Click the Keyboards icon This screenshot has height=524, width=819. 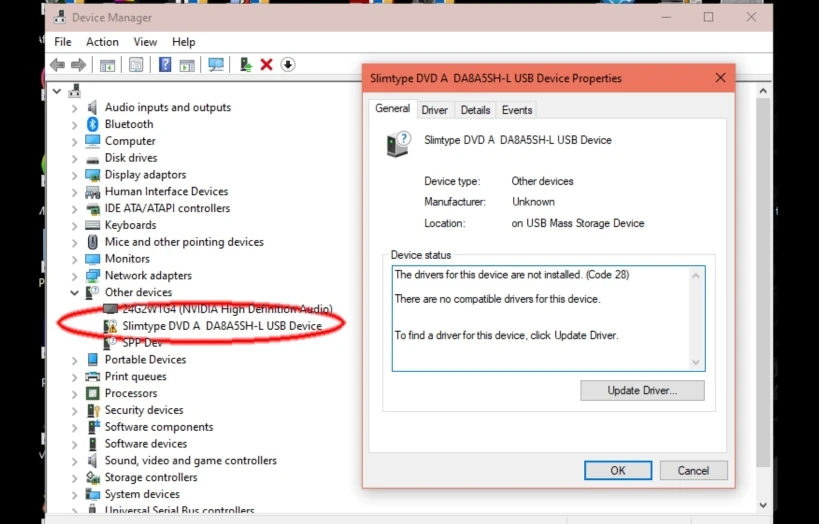click(x=92, y=225)
